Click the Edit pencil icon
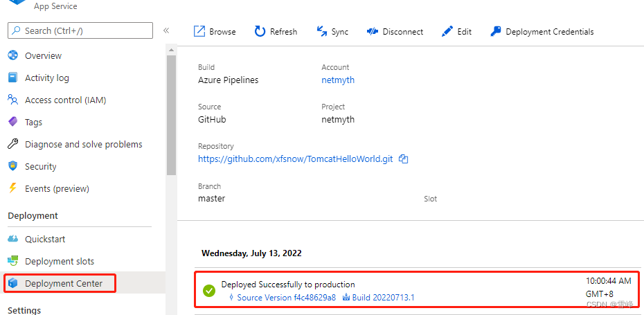The width and height of the screenshot is (644, 315). [x=447, y=32]
